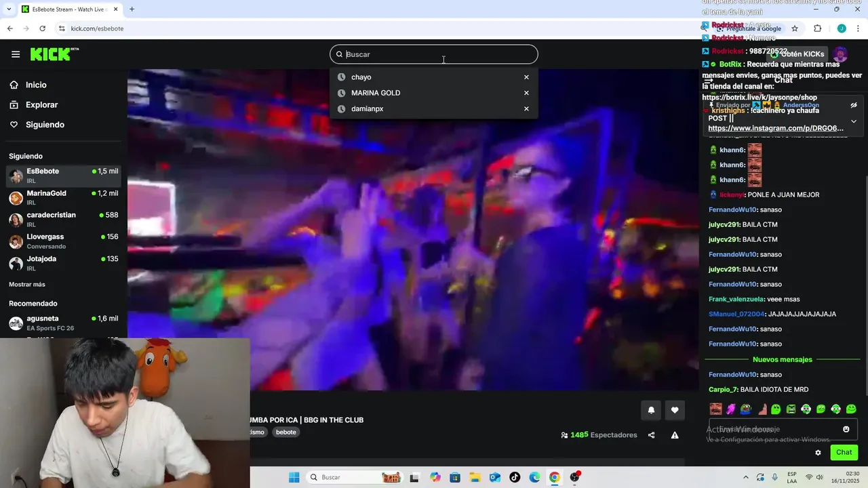The height and width of the screenshot is (488, 868).
Task: Open Llovergass channel in following list
Action: (x=64, y=241)
